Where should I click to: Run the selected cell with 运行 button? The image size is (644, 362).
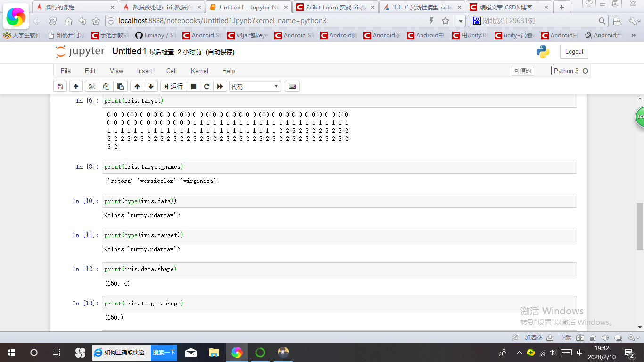pos(173,86)
